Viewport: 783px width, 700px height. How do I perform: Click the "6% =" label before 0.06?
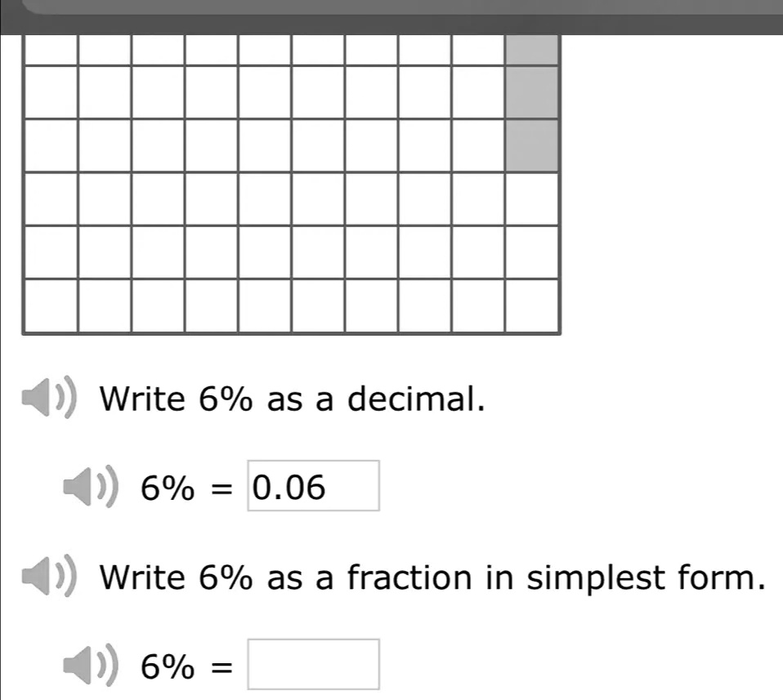click(187, 488)
